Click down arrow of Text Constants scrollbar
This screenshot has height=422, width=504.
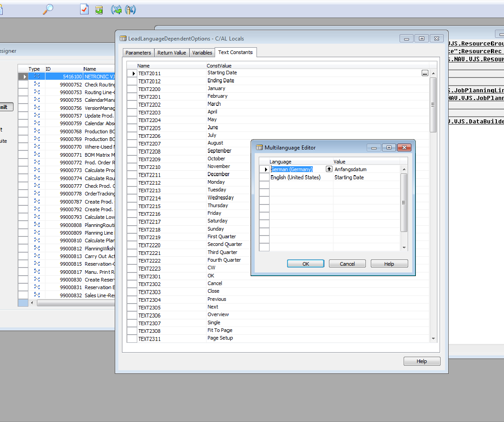coord(433,339)
